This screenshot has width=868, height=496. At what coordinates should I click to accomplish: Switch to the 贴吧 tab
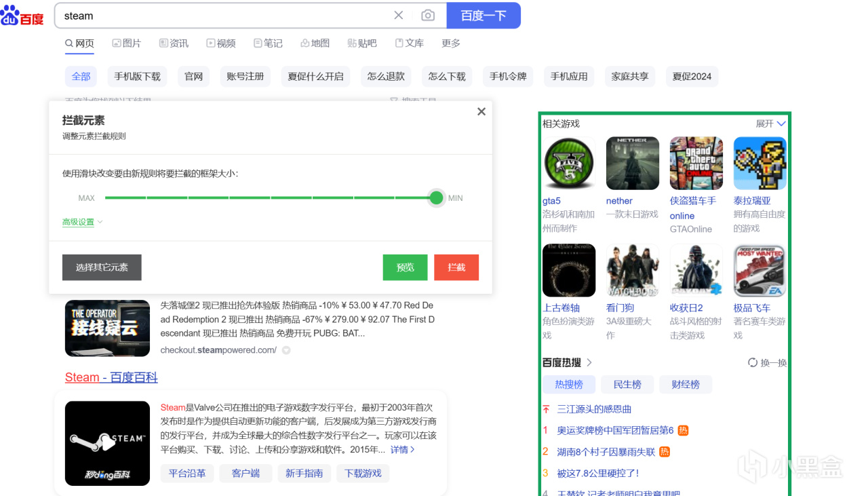[x=362, y=43]
